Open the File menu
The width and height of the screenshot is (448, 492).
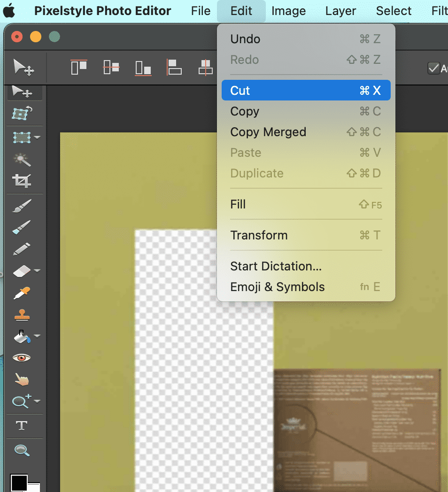pyautogui.click(x=201, y=11)
